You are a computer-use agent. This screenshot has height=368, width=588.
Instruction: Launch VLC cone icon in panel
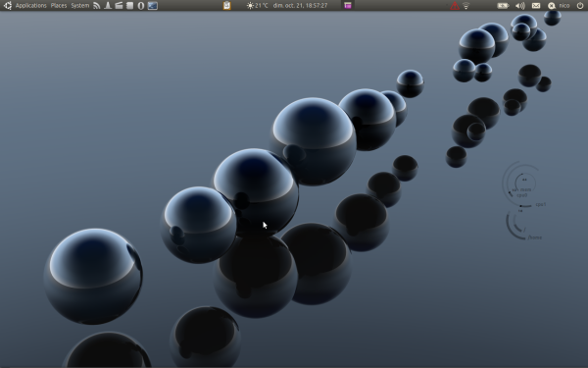108,6
